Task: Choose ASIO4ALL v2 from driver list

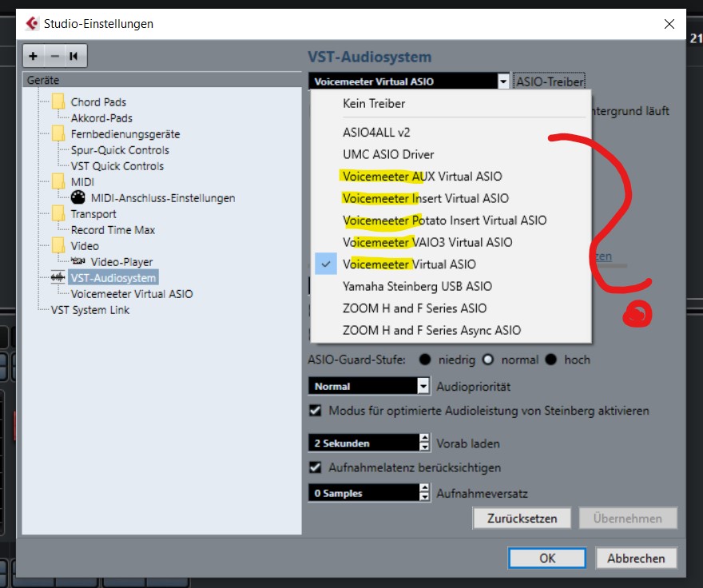Action: pyautogui.click(x=376, y=133)
